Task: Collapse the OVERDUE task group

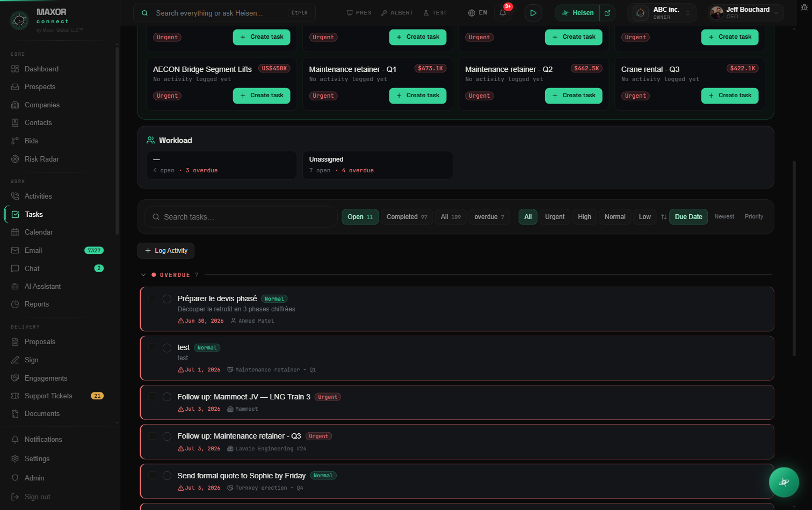Action: [143, 275]
